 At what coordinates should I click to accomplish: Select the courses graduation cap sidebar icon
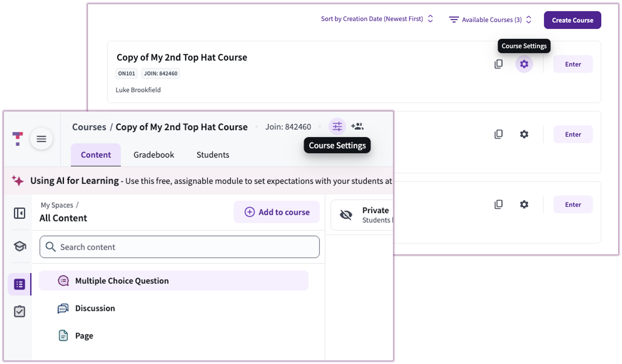point(19,246)
